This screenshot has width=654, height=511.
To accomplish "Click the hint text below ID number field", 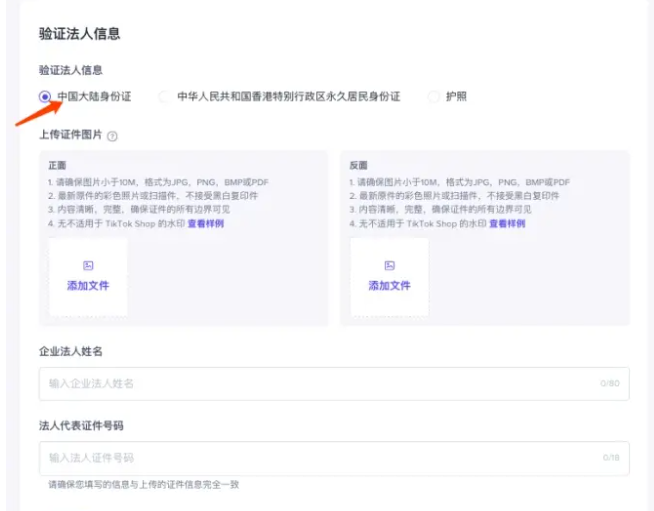I will [144, 485].
